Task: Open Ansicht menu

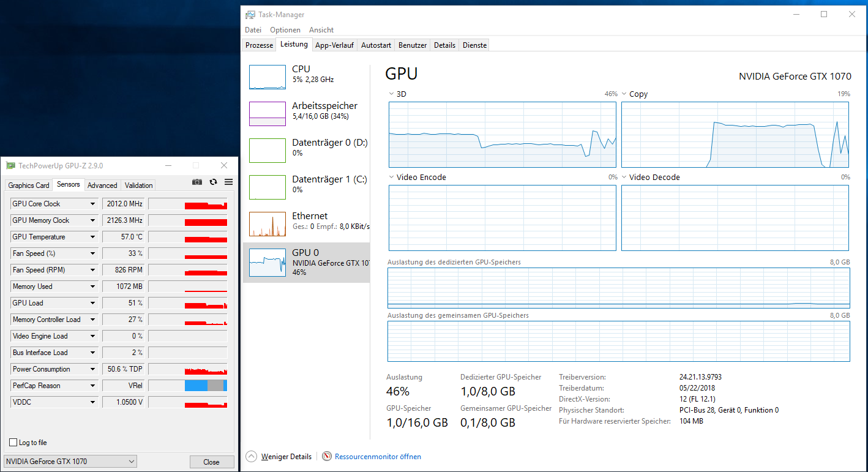Action: (321, 30)
